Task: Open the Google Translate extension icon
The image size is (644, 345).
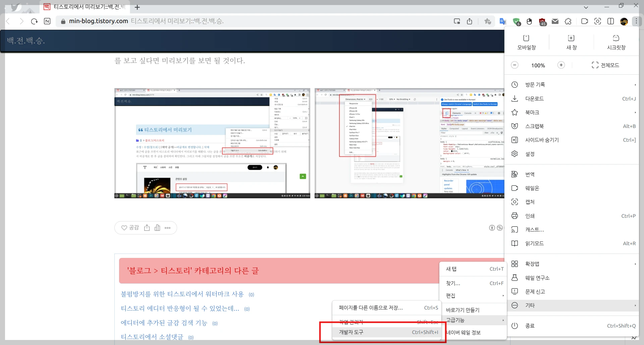Action: click(x=503, y=21)
